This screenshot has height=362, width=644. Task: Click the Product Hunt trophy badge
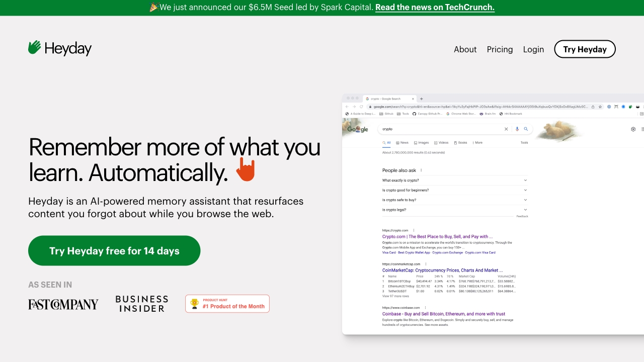[227, 304]
